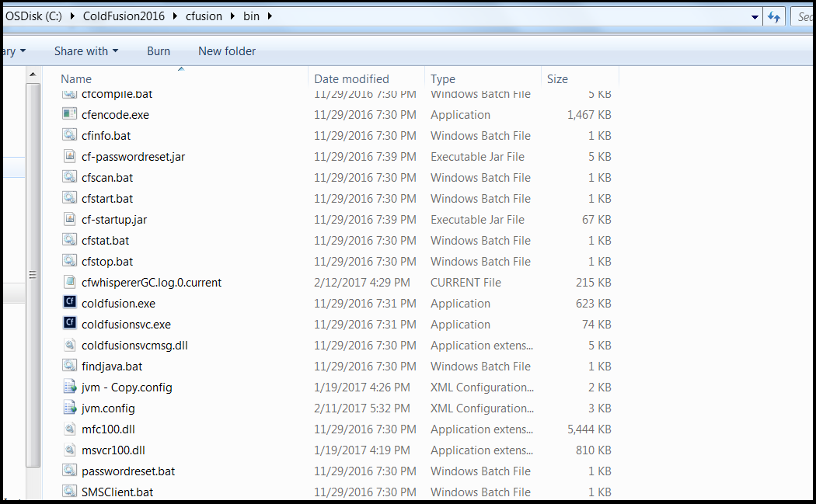Click the cfscan.bat file icon
816x504 pixels.
pyautogui.click(x=70, y=177)
